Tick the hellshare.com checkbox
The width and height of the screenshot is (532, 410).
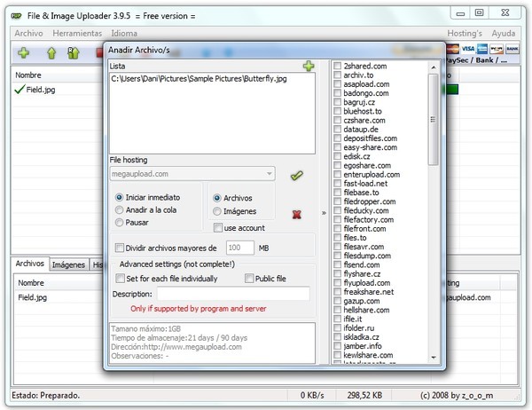pos(337,310)
